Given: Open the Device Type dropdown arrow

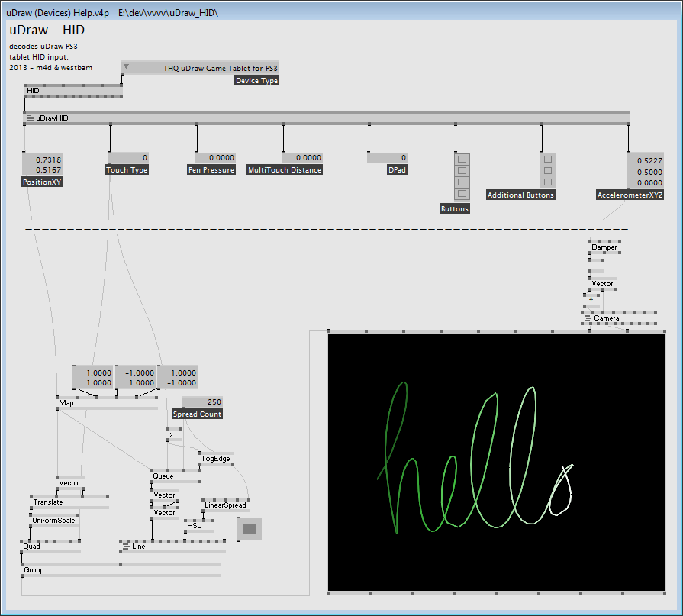Looking at the screenshot, I should click(127, 67).
